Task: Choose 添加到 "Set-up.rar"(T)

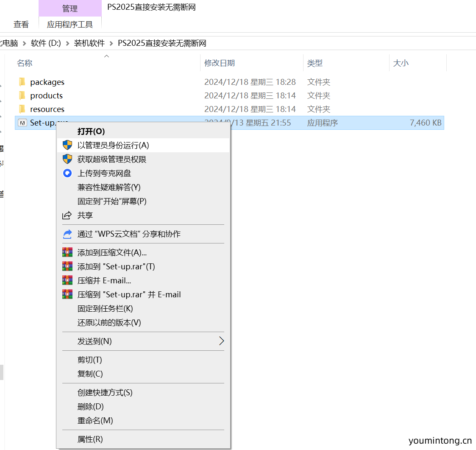Action: [x=143, y=266]
